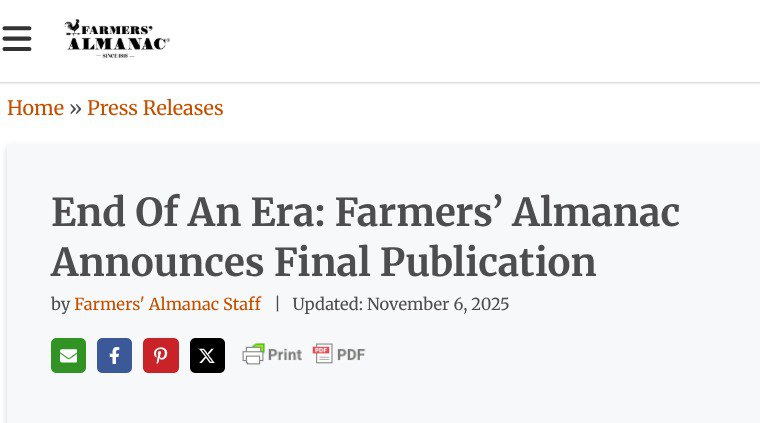Open the hamburger navigation menu
Screen dimensions: 760x423
17,39
